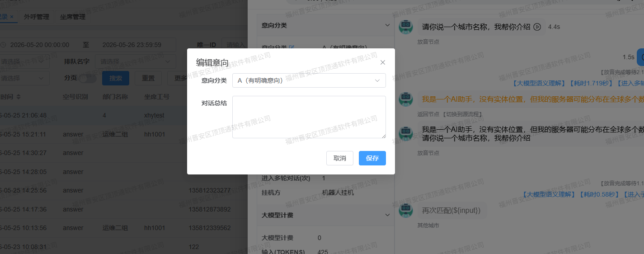
Task: Click the 空号识别 column header
Action: click(75, 97)
